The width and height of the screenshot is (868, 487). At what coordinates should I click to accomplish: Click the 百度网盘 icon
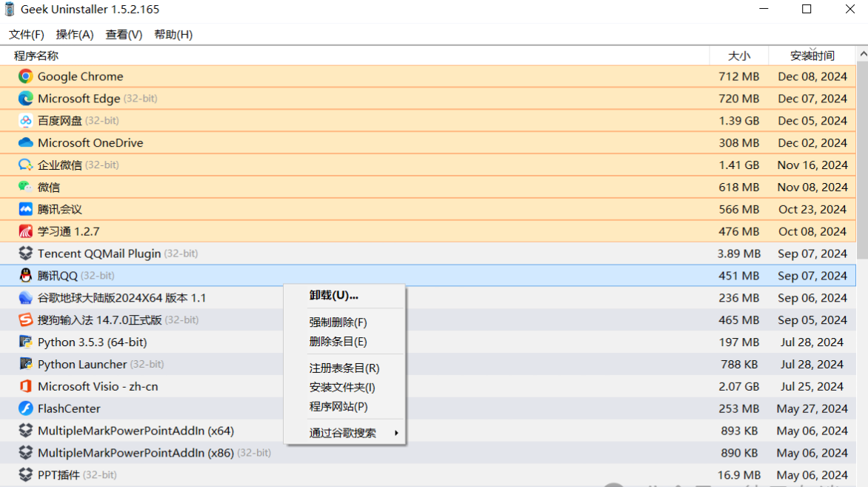(x=25, y=120)
